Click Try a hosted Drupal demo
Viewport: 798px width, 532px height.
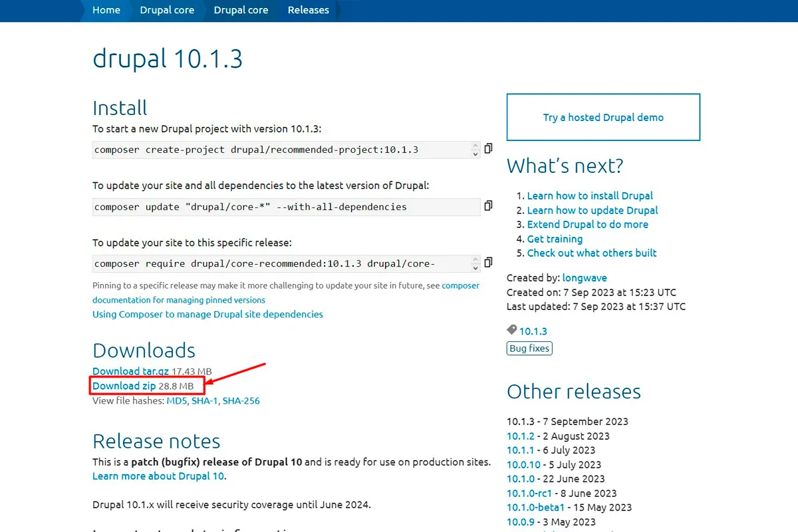pyautogui.click(x=603, y=117)
